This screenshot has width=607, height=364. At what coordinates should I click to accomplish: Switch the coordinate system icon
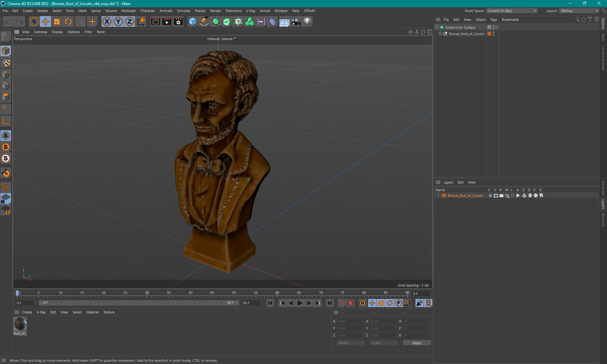click(141, 21)
